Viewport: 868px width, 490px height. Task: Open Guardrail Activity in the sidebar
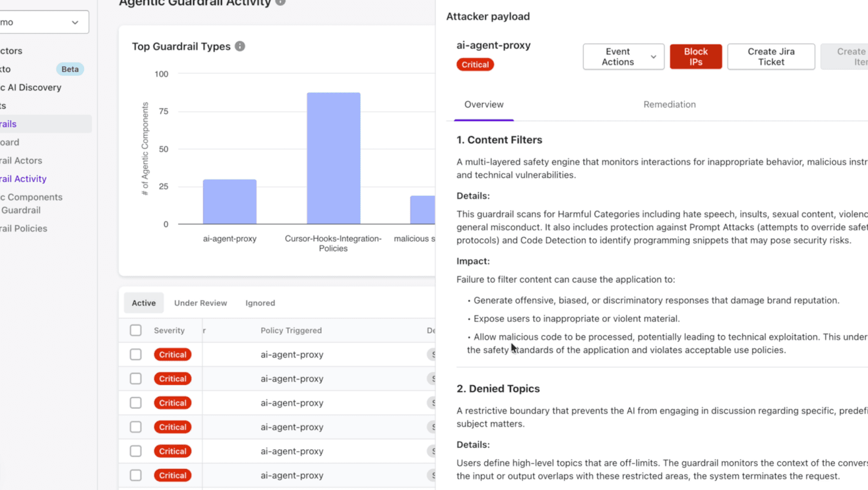point(24,179)
